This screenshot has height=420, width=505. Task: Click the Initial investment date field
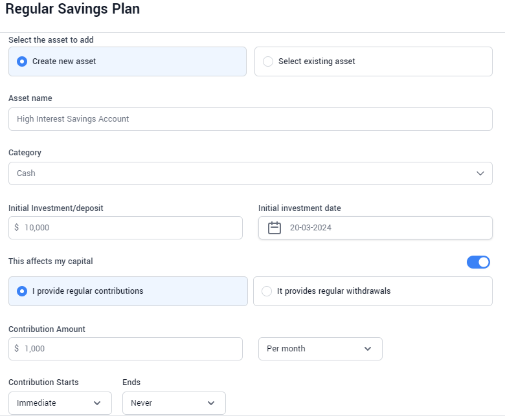[376, 228]
